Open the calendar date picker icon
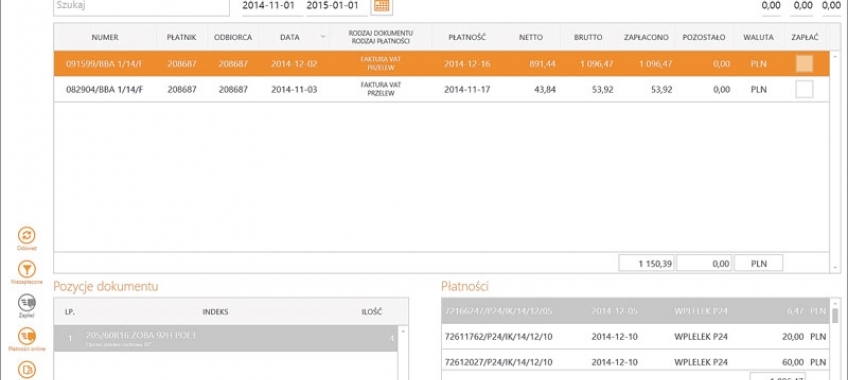The image size is (848, 380). coord(382,6)
